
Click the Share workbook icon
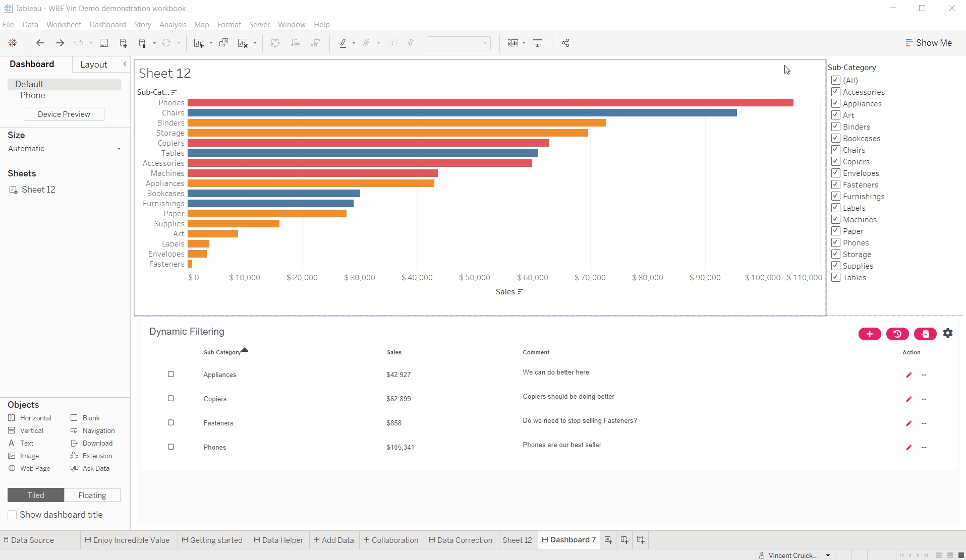click(565, 43)
